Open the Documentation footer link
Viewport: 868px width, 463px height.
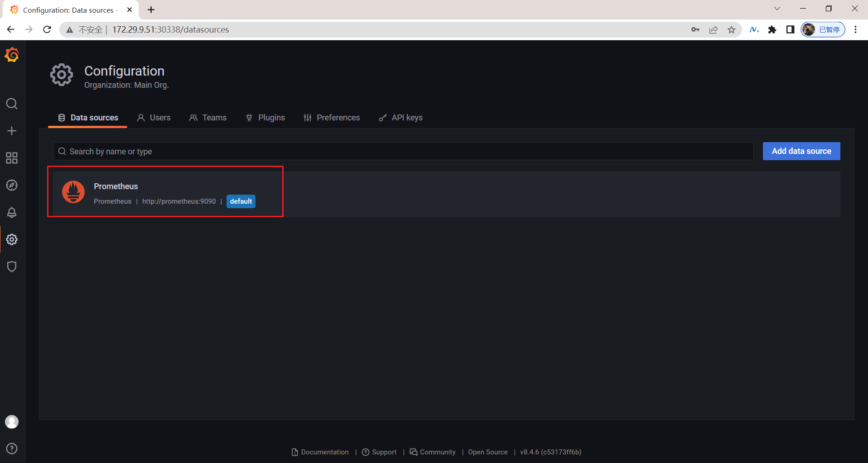320,452
